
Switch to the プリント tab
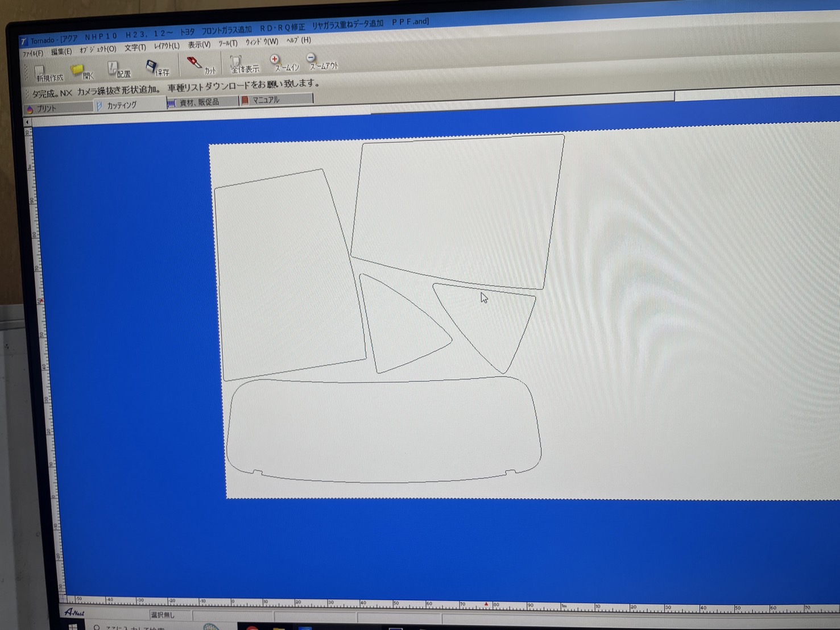coord(58,108)
